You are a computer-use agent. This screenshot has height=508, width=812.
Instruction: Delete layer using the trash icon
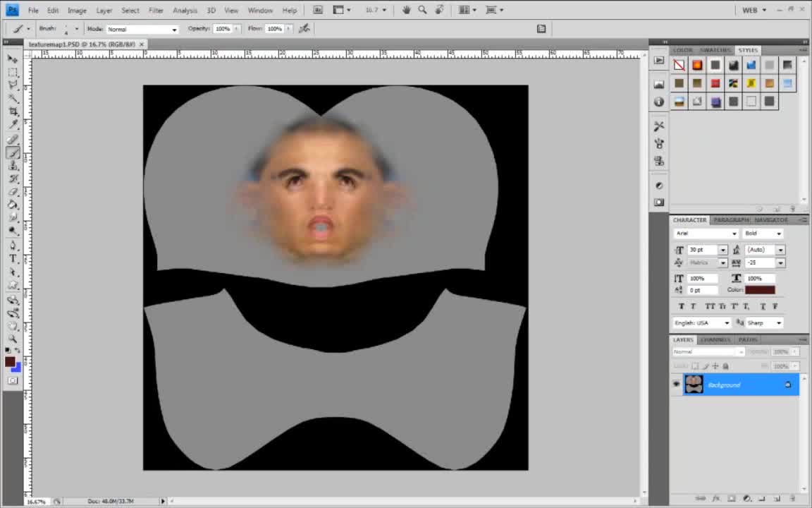pyautogui.click(x=792, y=499)
